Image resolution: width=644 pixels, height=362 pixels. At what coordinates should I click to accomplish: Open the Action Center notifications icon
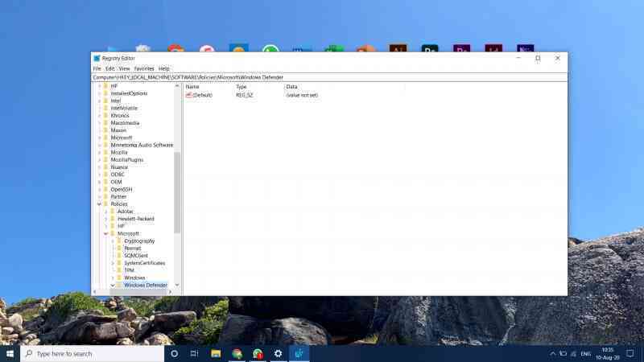(630, 353)
